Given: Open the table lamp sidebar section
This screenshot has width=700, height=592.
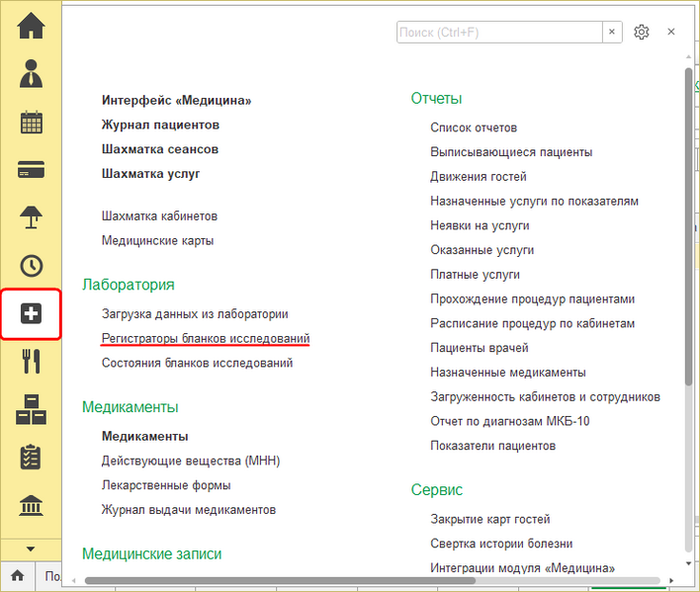Looking at the screenshot, I should pos(31,217).
